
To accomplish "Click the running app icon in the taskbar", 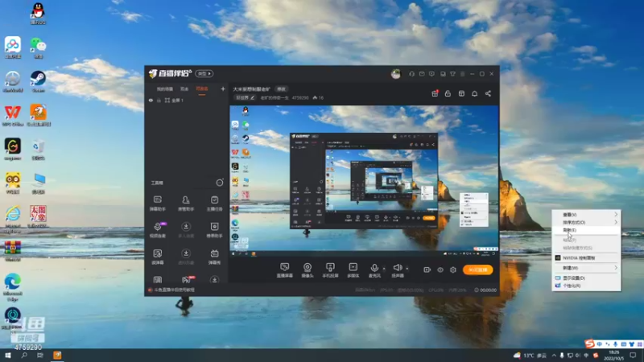I will click(x=57, y=356).
